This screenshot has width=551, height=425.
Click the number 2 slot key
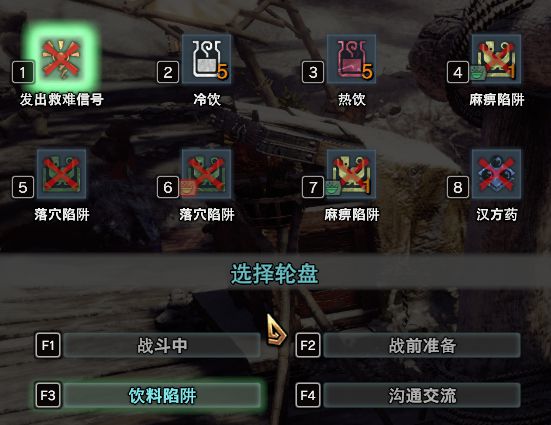click(168, 72)
